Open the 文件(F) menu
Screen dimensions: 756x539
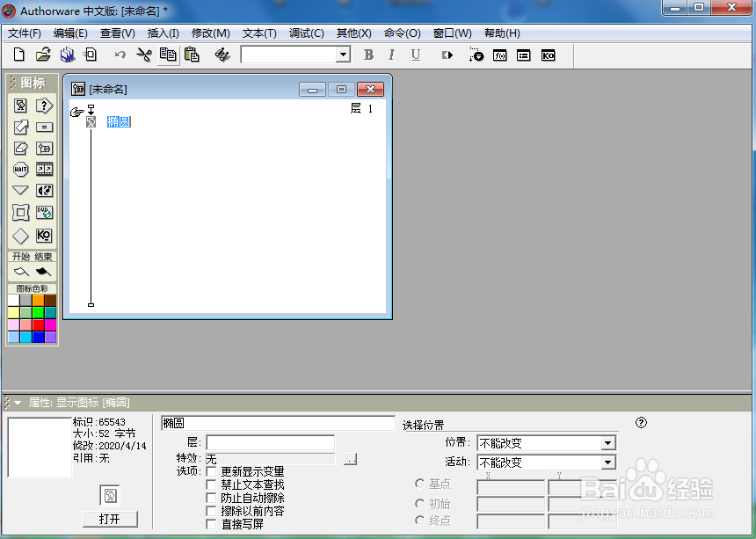point(25,33)
